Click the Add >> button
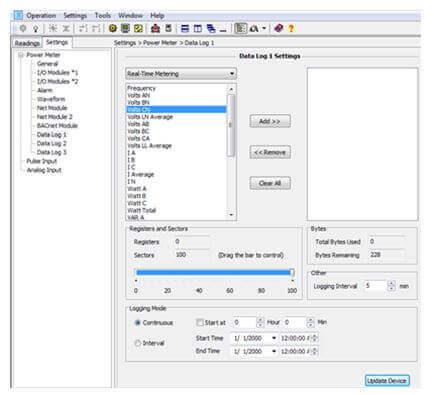 (270, 121)
